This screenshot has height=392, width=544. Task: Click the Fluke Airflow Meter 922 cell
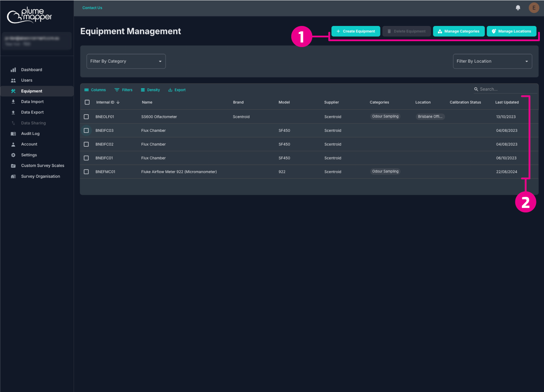[179, 172]
